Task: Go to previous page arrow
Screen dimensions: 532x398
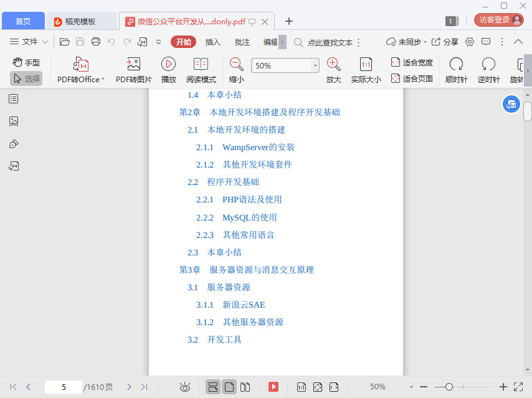Action: pos(29,387)
